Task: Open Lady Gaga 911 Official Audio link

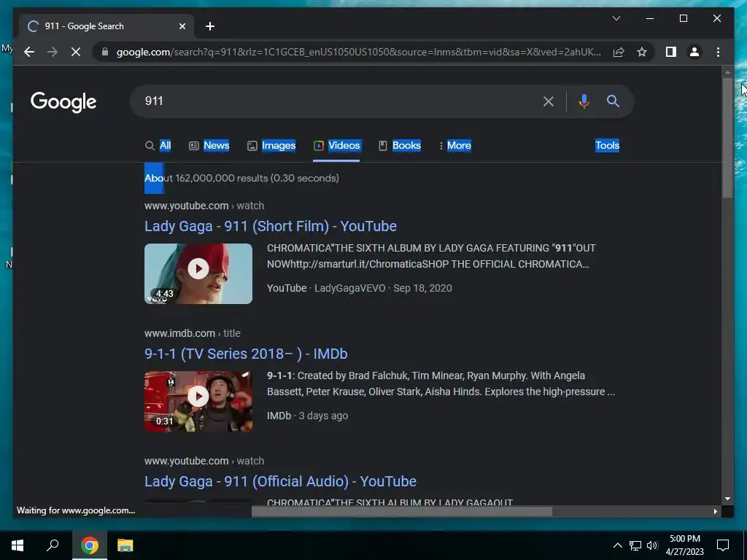Action: pyautogui.click(x=280, y=481)
